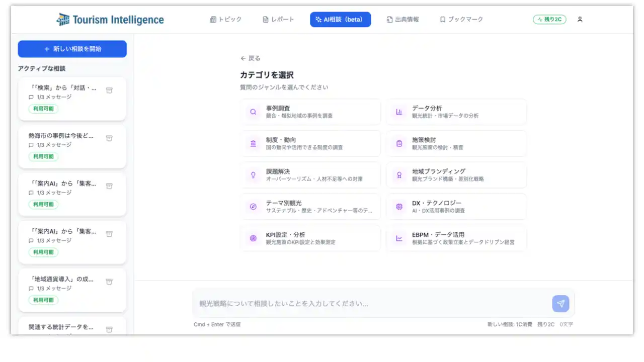The height and width of the screenshot is (362, 644).
Task: Go back using the 戻る link
Action: (251, 58)
